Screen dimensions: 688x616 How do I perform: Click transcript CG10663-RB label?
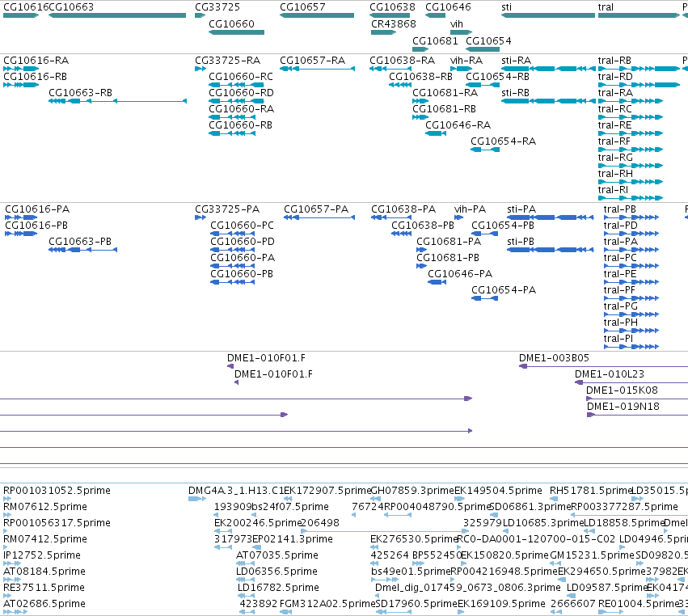pos(80,93)
